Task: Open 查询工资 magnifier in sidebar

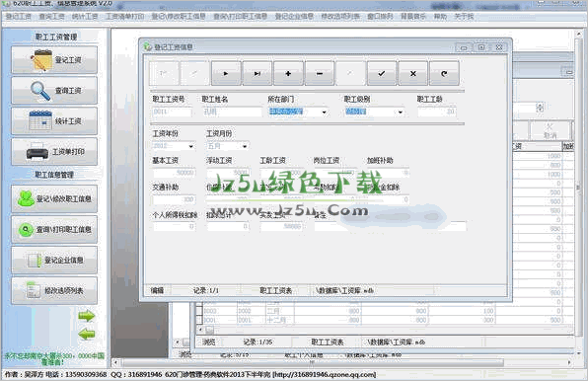Action: [x=54, y=91]
